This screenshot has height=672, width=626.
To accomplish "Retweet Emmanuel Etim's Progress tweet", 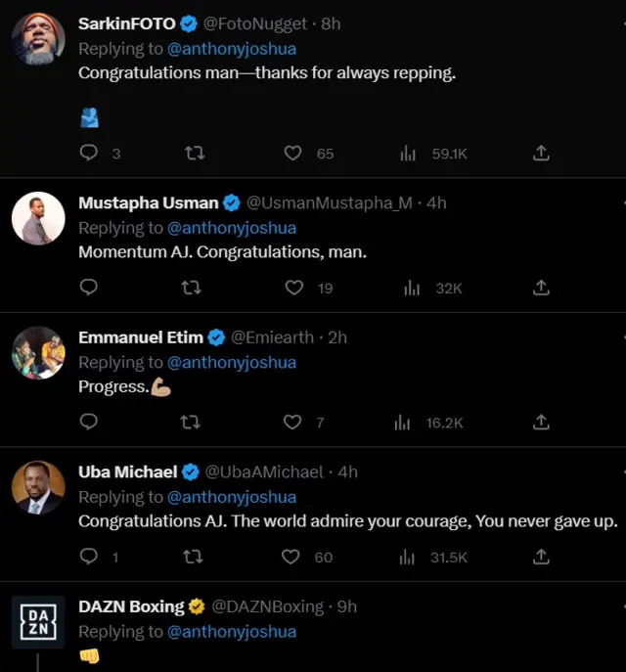I will [192, 423].
